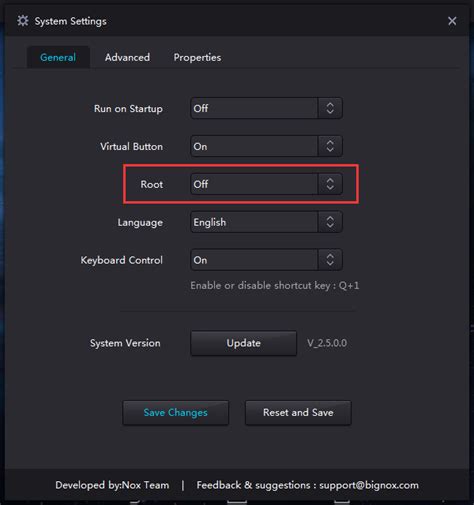The width and height of the screenshot is (474, 505).
Task: Click the Run on Startup stepper arrows
Action: pos(330,108)
